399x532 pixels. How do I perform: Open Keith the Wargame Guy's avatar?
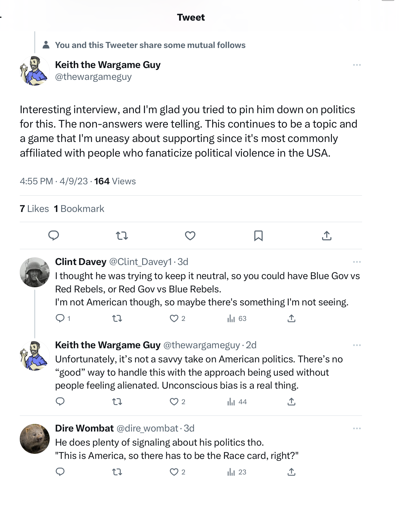(35, 71)
